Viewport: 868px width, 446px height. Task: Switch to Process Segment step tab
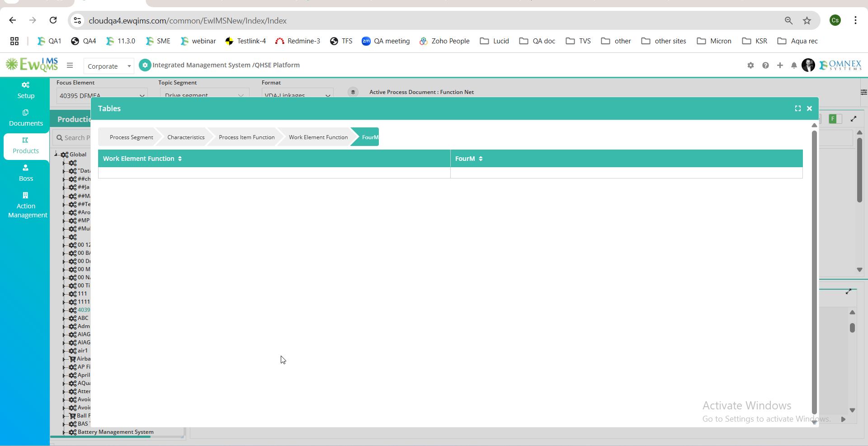tap(131, 137)
